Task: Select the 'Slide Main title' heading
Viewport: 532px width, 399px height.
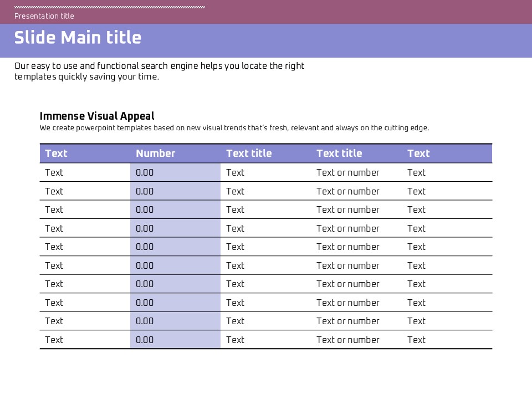Action: [78, 38]
